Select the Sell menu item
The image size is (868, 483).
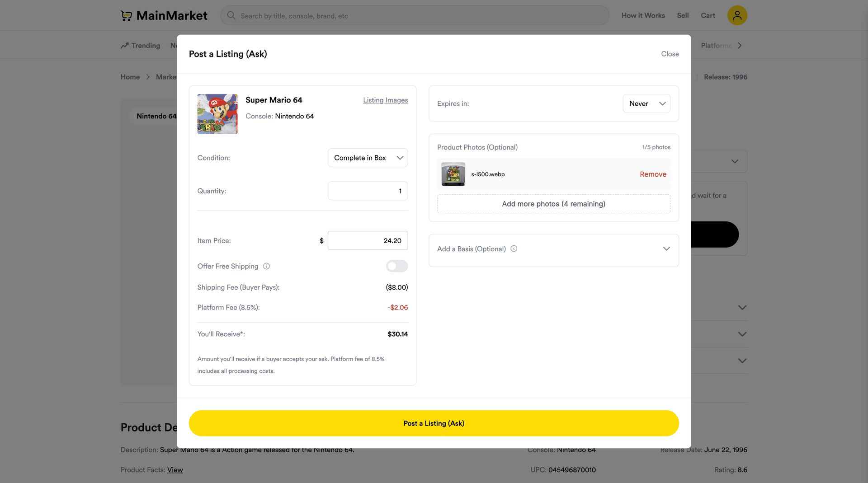683,15
